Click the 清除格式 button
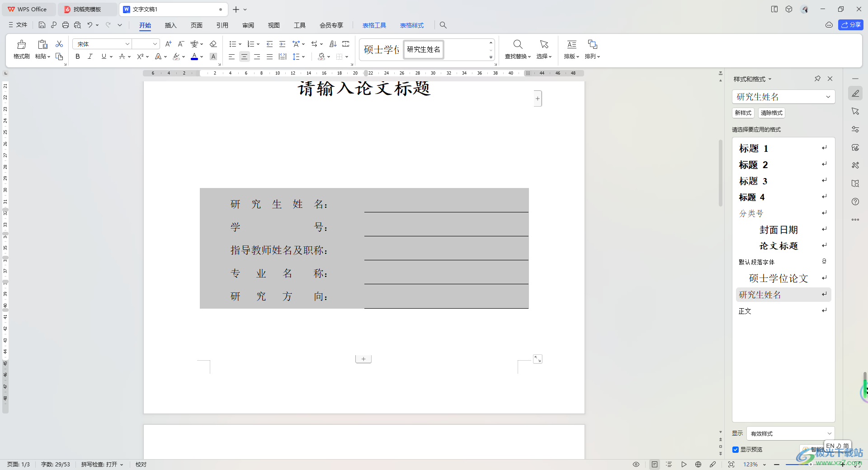Screen dimensions: 868x470 pyautogui.click(x=772, y=113)
